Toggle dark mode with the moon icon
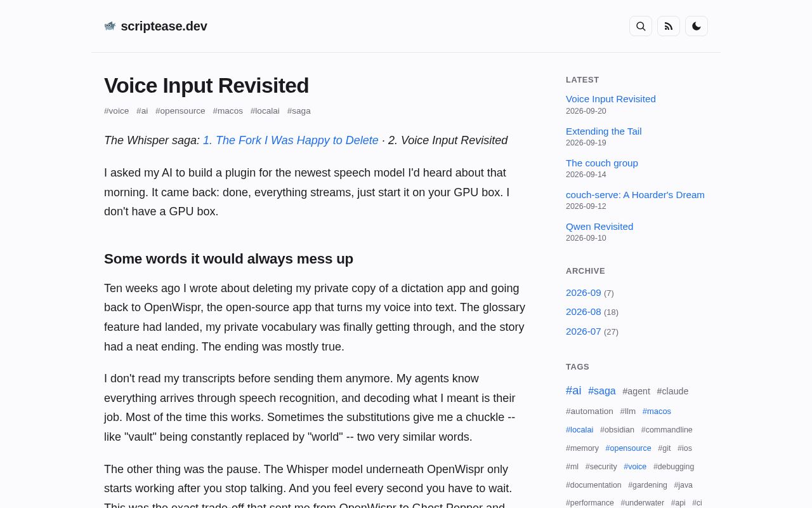This screenshot has width=812, height=508. [x=697, y=26]
